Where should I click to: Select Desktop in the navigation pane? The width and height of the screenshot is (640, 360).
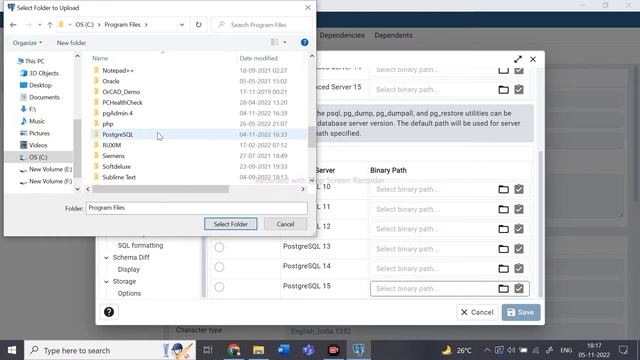click(40, 85)
